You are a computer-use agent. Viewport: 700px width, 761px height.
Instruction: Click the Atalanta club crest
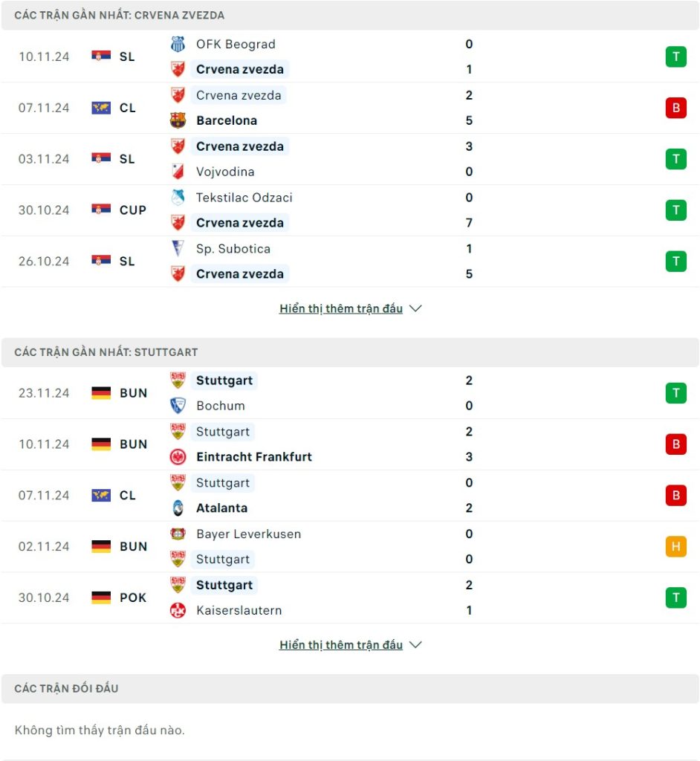coord(178,508)
